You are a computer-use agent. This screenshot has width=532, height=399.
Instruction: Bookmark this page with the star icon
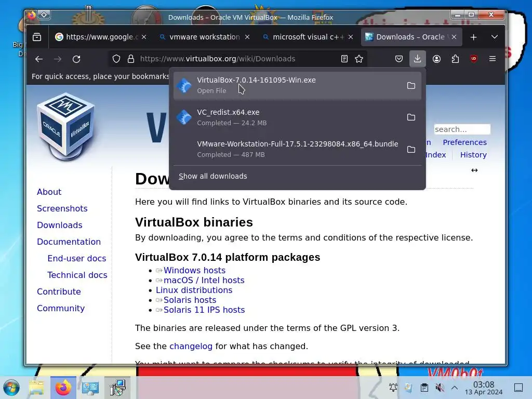point(359,59)
